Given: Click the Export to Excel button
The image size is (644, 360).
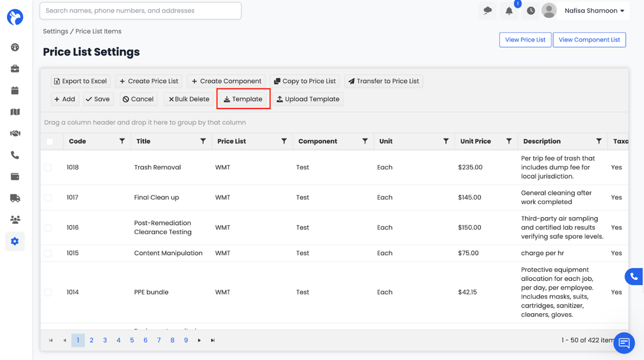Looking at the screenshot, I should (80, 81).
